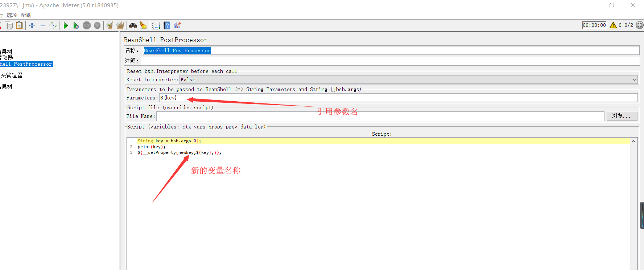Open the 帮助 menu
The height and width of the screenshot is (270, 644).
coord(26,15)
